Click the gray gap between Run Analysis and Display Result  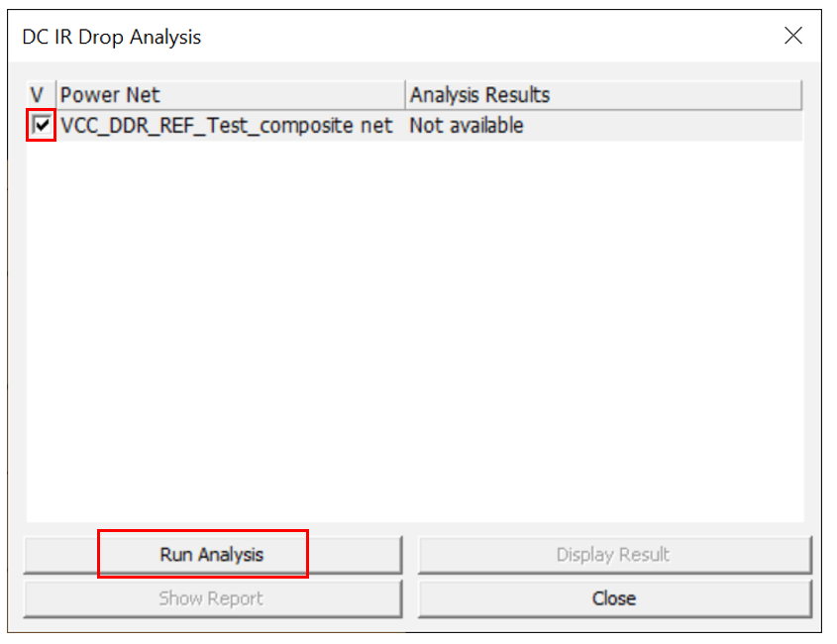(410, 555)
